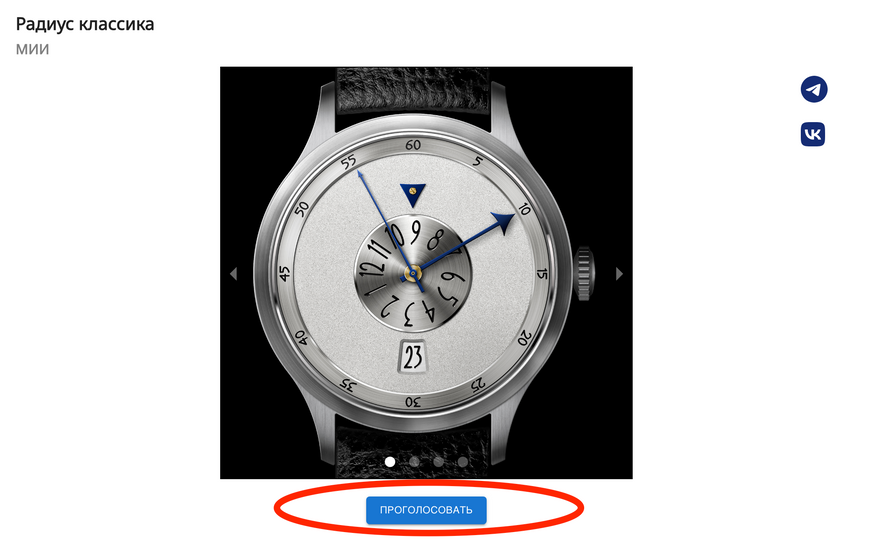Click the 45 marking on the bezel
Image resolution: width=877 pixels, height=540 pixels.
[285, 273]
